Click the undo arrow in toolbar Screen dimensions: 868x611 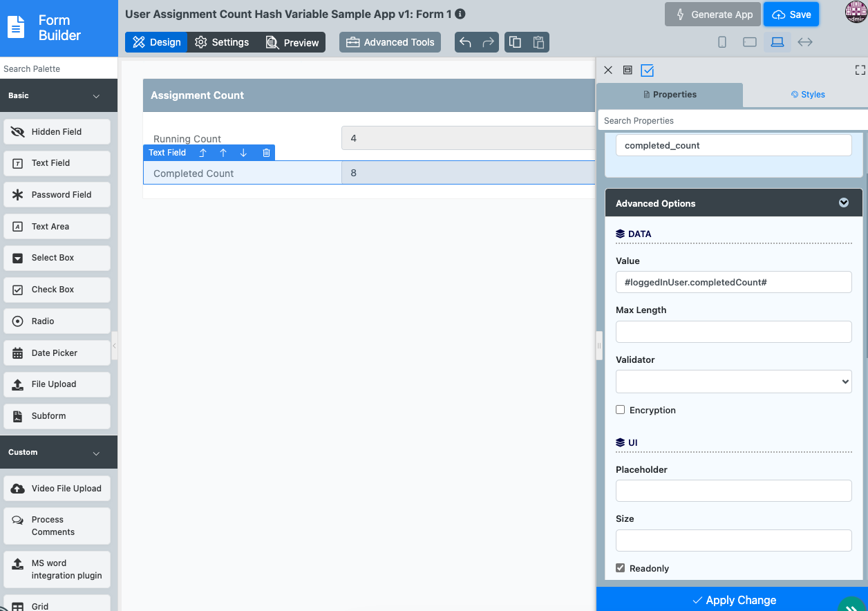pos(466,42)
